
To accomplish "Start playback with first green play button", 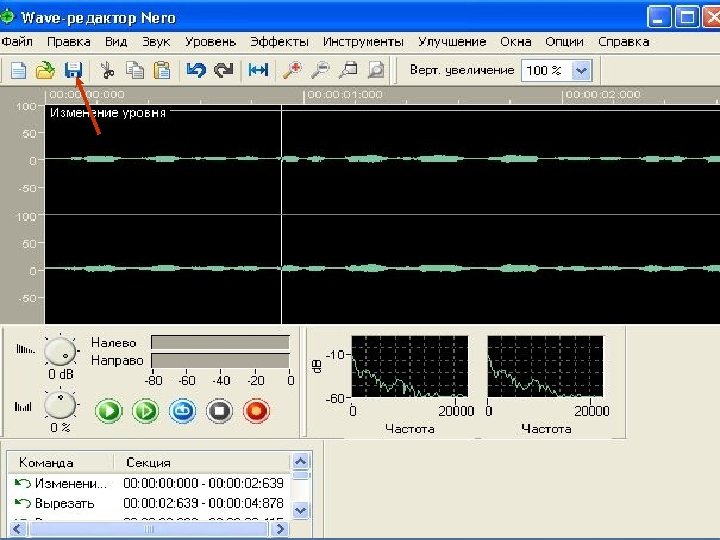I will 108,410.
